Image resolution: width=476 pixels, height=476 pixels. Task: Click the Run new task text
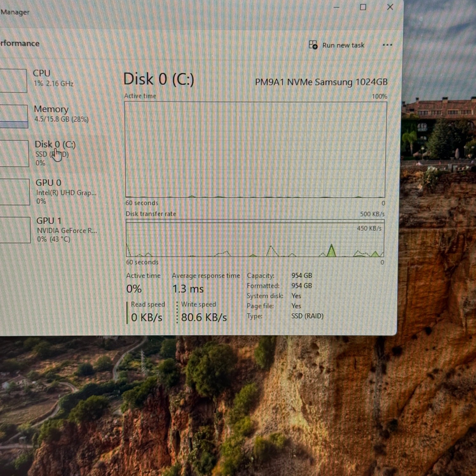(x=343, y=45)
